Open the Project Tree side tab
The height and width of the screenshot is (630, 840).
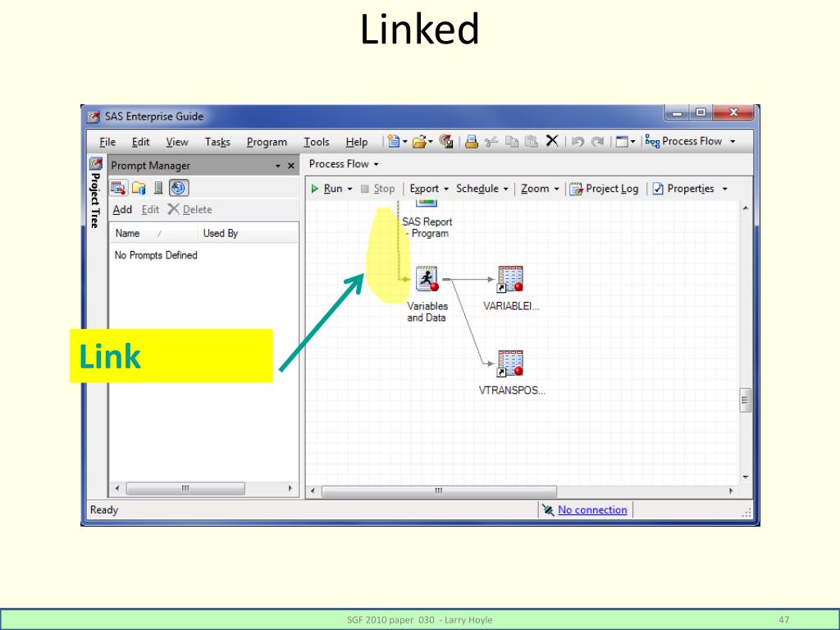[95, 194]
